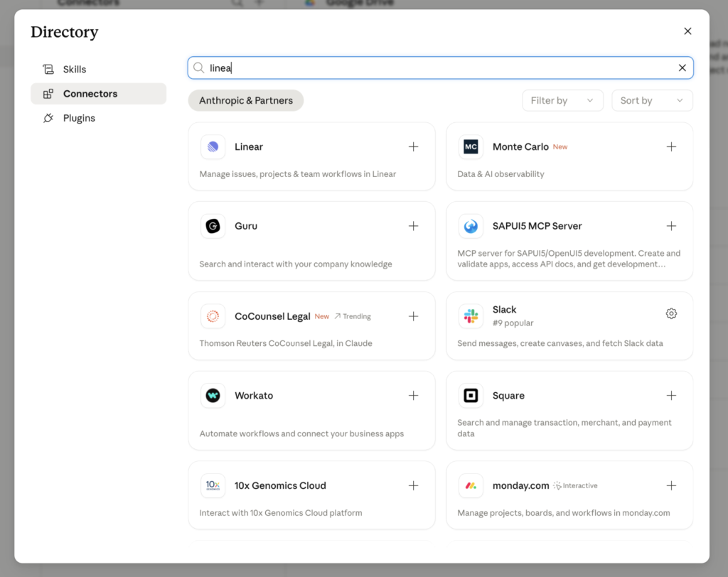Open the Sort by dropdown
728x577 pixels.
pos(652,100)
